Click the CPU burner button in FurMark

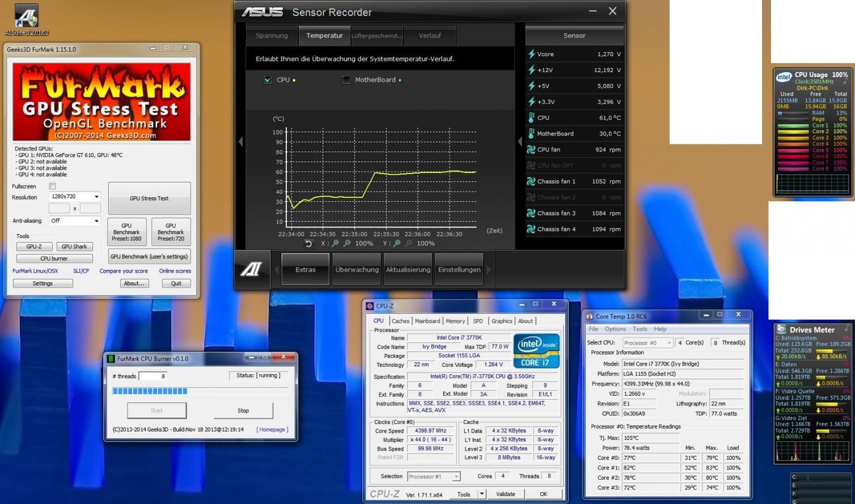pyautogui.click(x=54, y=258)
